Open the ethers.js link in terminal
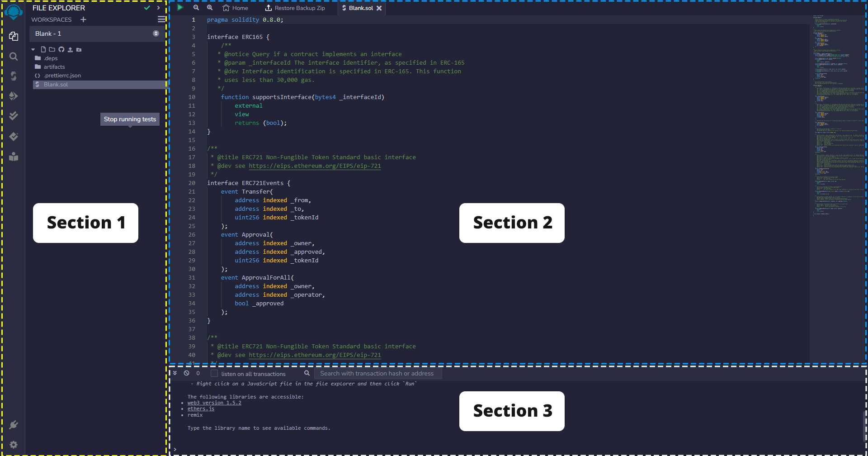Viewport: 868px width, 456px height. click(201, 408)
